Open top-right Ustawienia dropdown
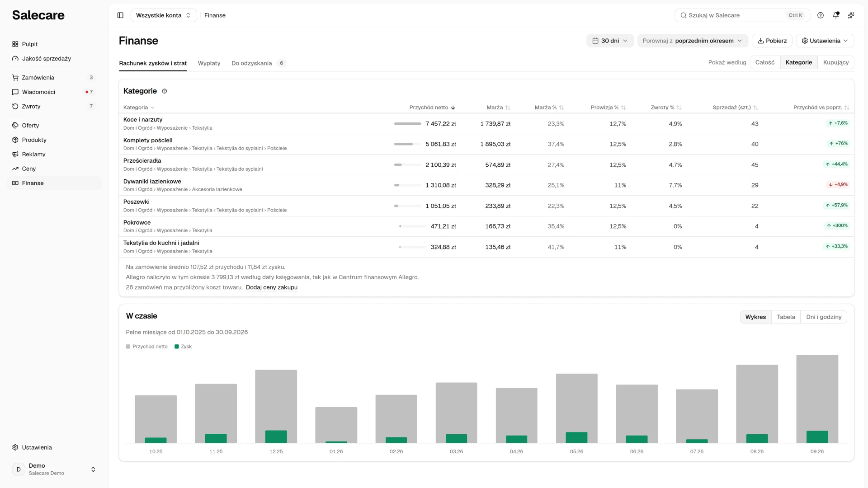868x488 pixels. (825, 41)
